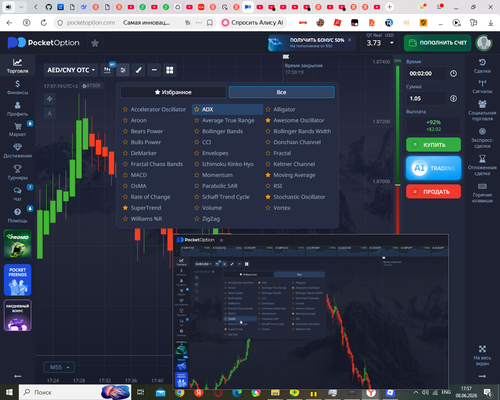Favorite the ADX indicator star

click(197, 109)
